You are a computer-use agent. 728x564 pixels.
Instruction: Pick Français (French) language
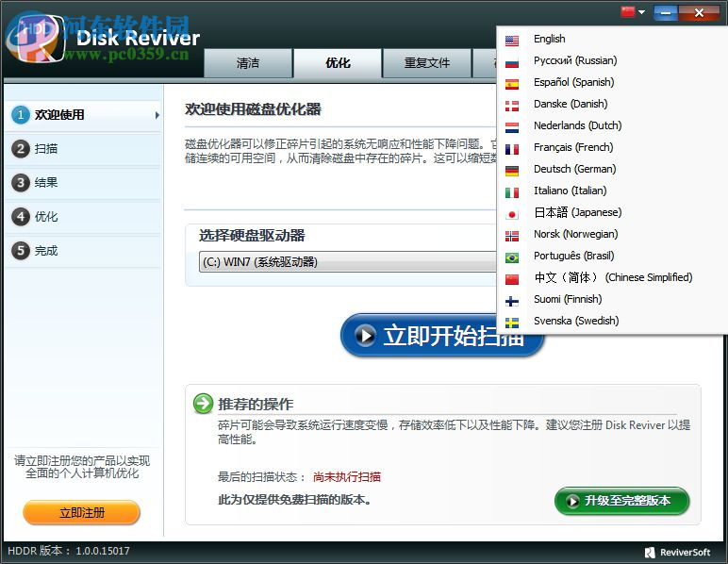tap(573, 148)
